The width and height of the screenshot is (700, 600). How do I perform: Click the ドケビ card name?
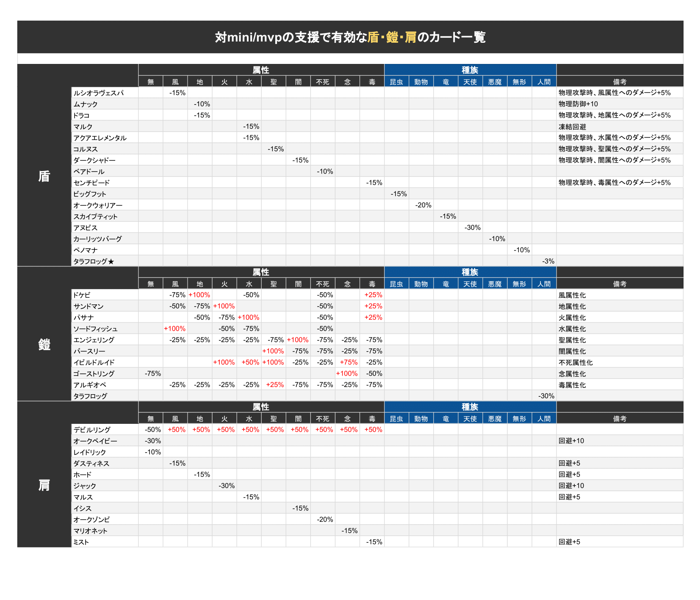82,295
